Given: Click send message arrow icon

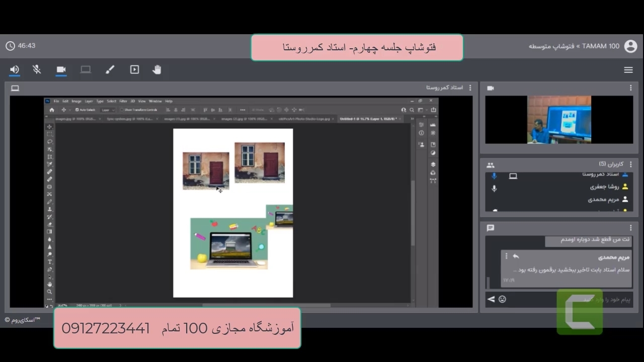Looking at the screenshot, I should [x=491, y=300].
